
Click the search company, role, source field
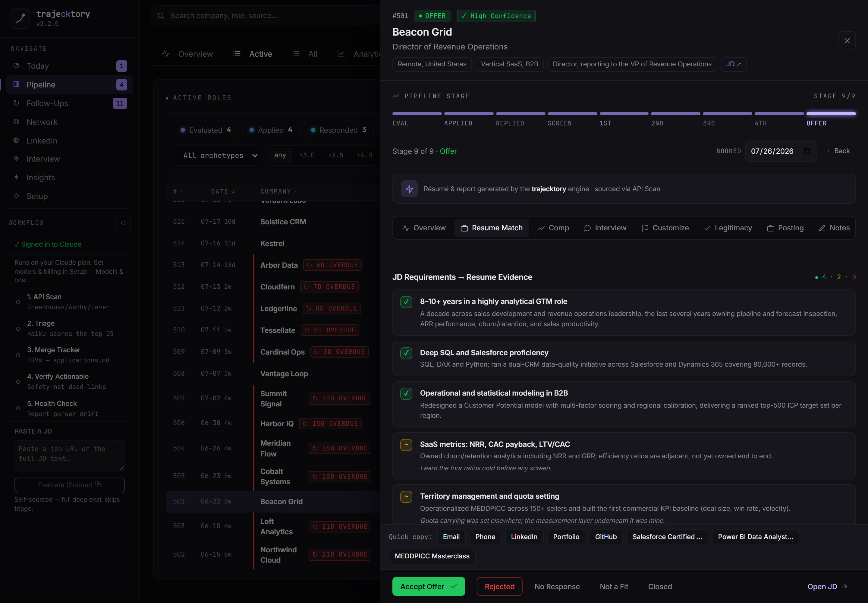[x=265, y=16]
